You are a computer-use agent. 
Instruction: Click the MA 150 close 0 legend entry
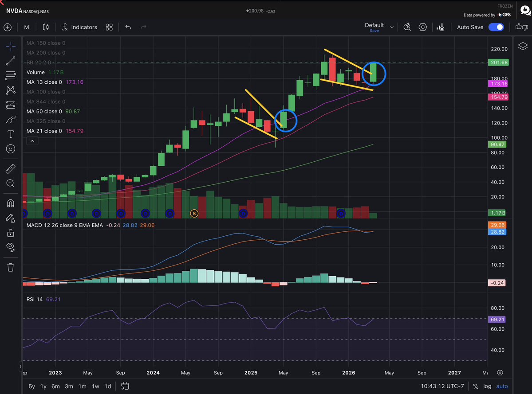[x=46, y=43]
